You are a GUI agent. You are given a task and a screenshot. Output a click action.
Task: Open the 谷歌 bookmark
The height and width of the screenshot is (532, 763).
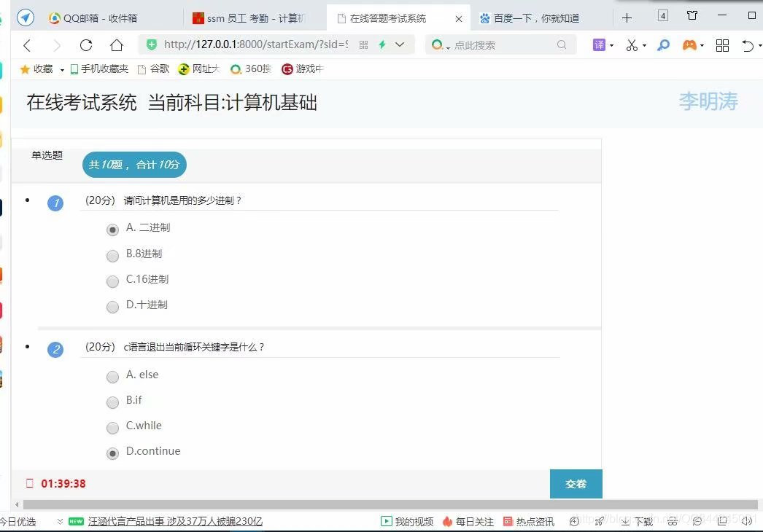pyautogui.click(x=153, y=69)
